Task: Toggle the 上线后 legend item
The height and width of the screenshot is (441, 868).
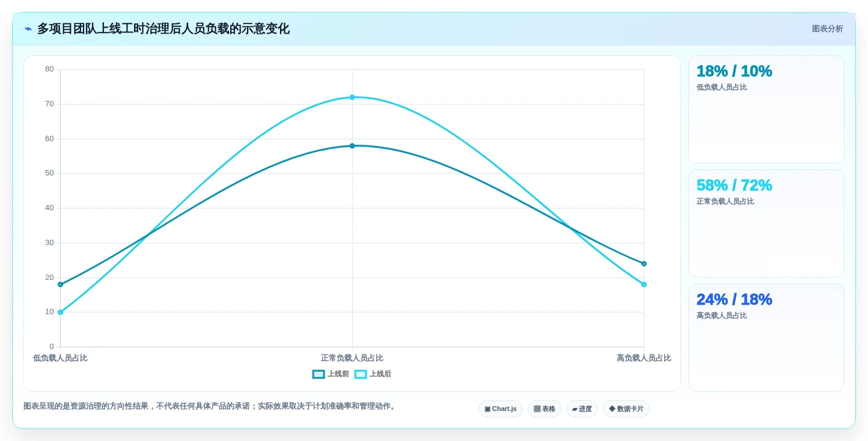Action: pos(373,374)
